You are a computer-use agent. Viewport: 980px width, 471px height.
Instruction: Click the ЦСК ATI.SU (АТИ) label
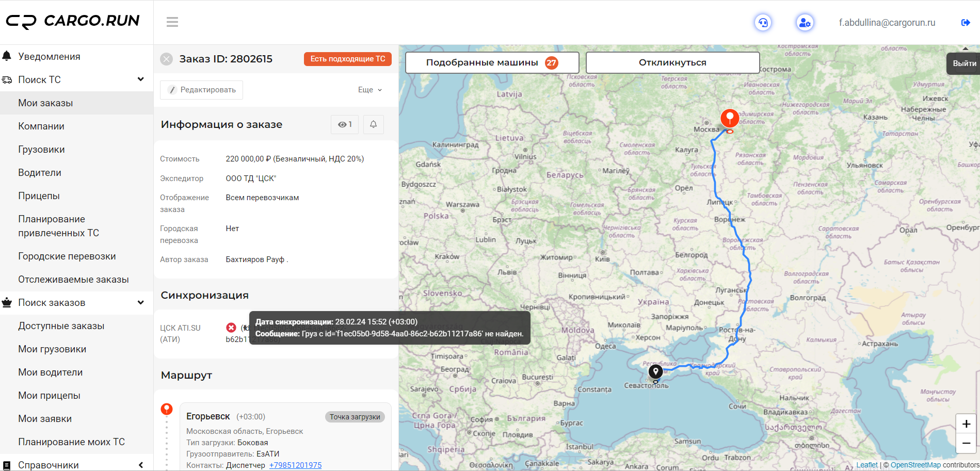pyautogui.click(x=180, y=333)
